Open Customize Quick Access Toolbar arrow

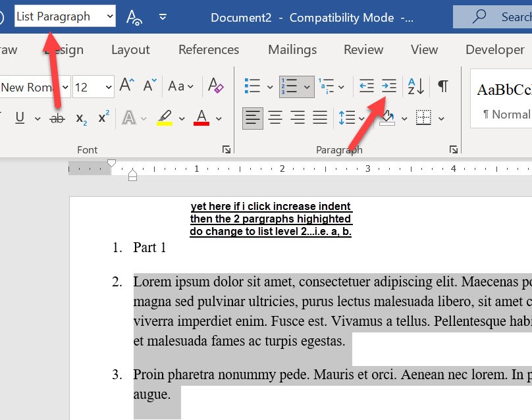click(x=163, y=16)
